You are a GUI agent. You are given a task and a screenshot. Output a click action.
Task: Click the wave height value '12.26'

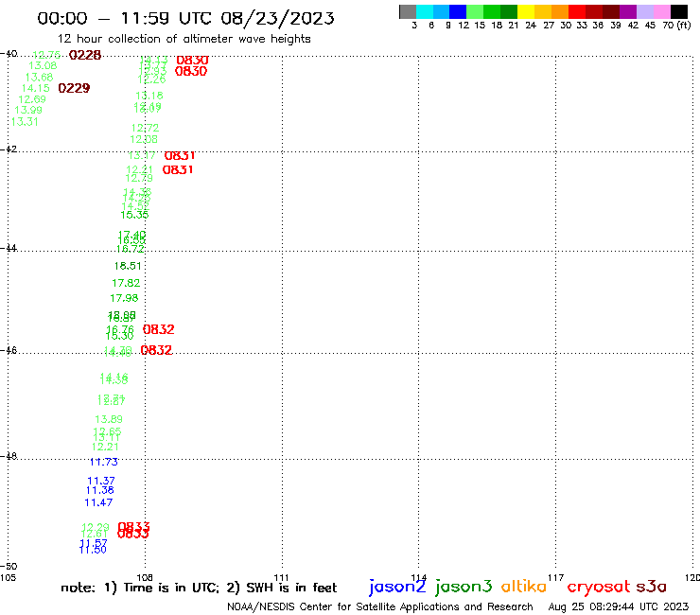point(151,79)
